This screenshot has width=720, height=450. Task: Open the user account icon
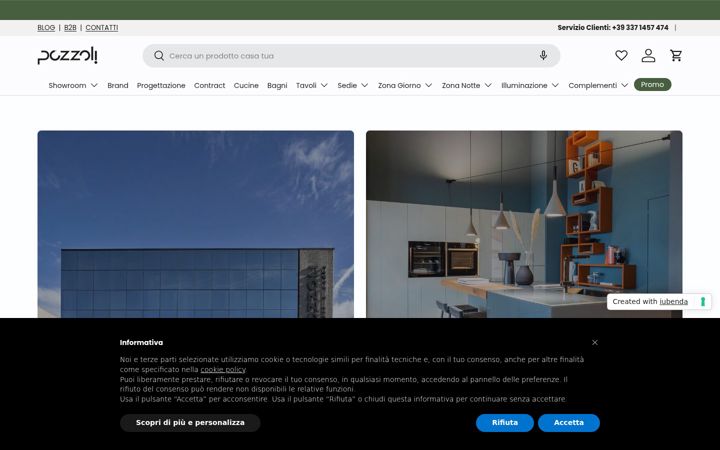coord(648,56)
